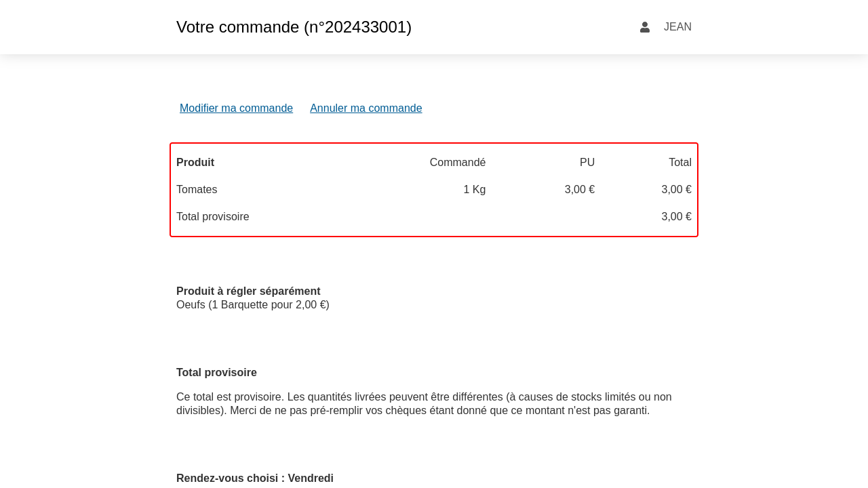Click the Total provisoire amount in the table
Image resolution: width=868 pixels, height=488 pixels.
pos(676,217)
